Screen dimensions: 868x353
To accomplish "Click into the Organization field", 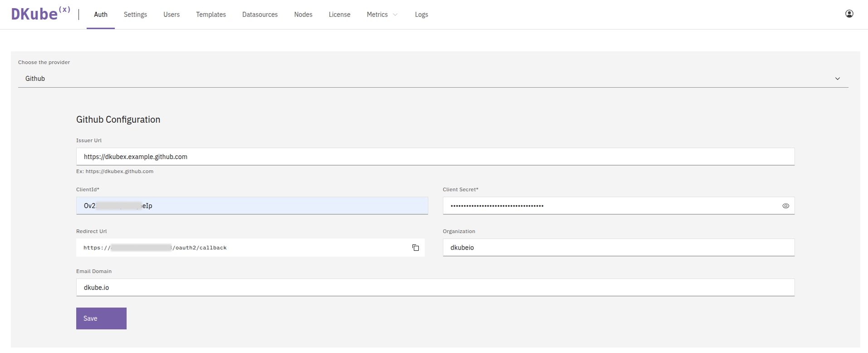I will point(618,248).
